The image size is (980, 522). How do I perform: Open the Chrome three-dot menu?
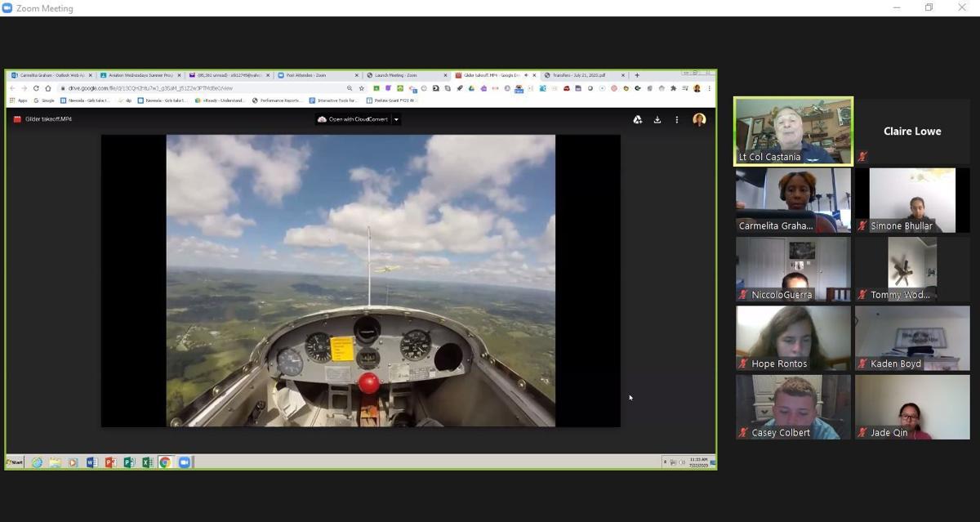pos(709,88)
